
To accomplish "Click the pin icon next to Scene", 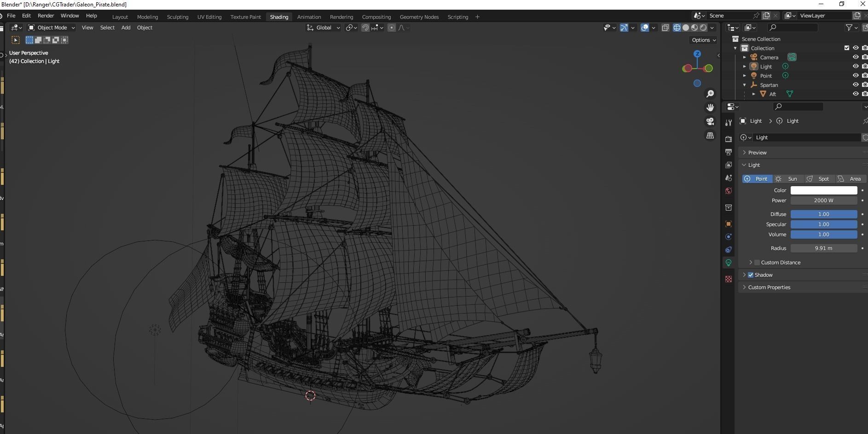I will click(756, 16).
